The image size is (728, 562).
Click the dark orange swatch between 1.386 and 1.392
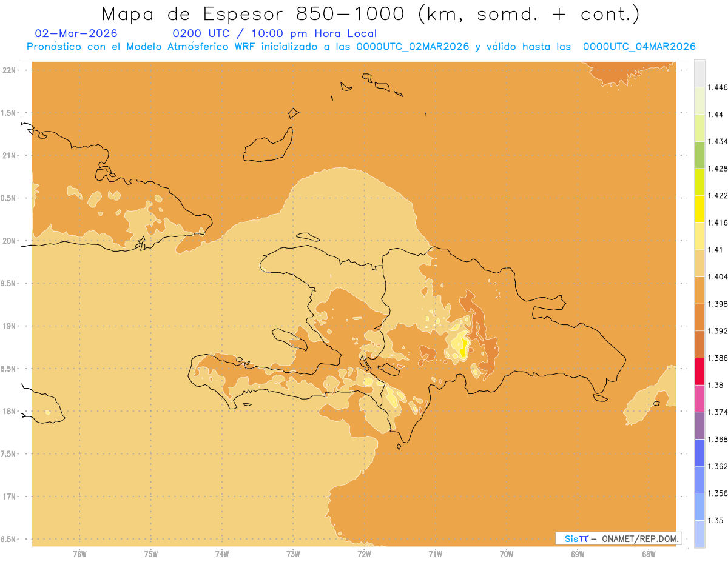[699, 344]
